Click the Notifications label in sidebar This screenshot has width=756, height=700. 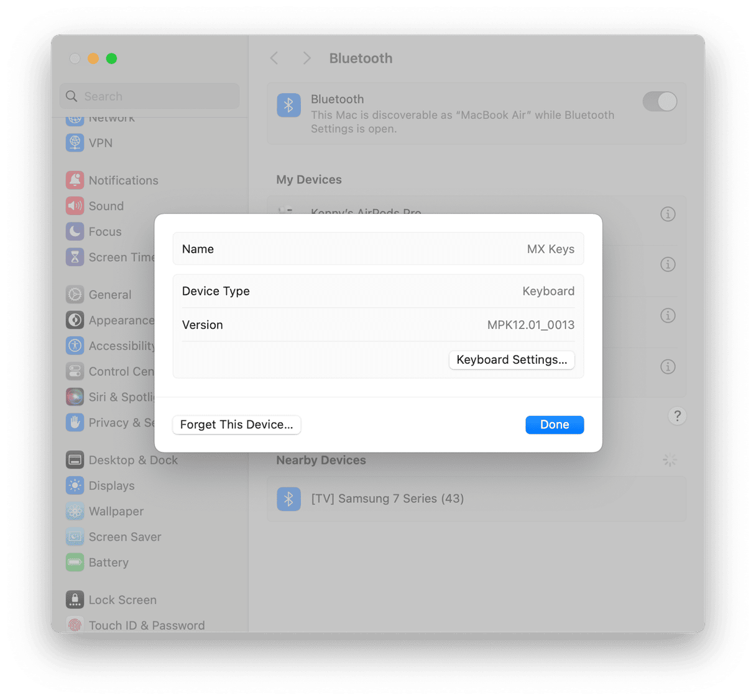123,180
